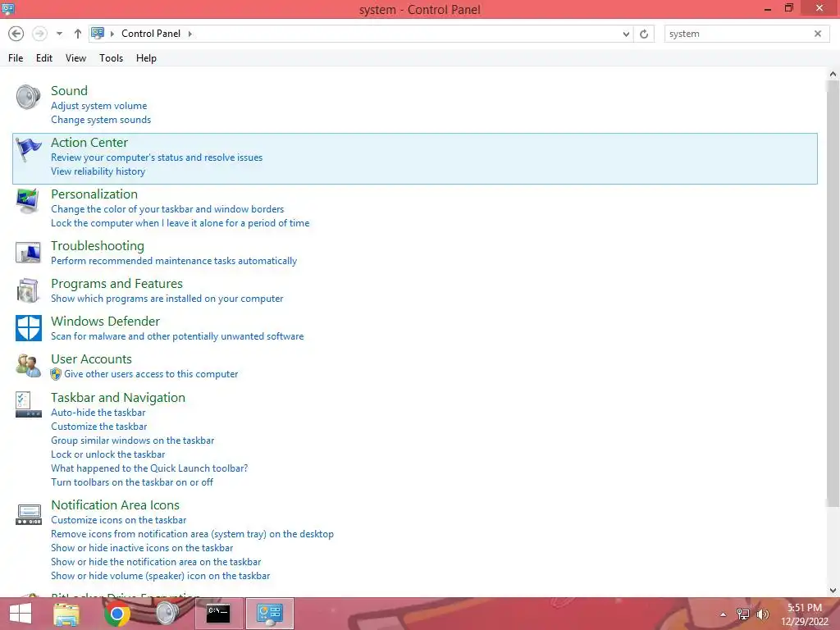Click the Action Center flag icon
This screenshot has width=840, height=630.
point(28,149)
